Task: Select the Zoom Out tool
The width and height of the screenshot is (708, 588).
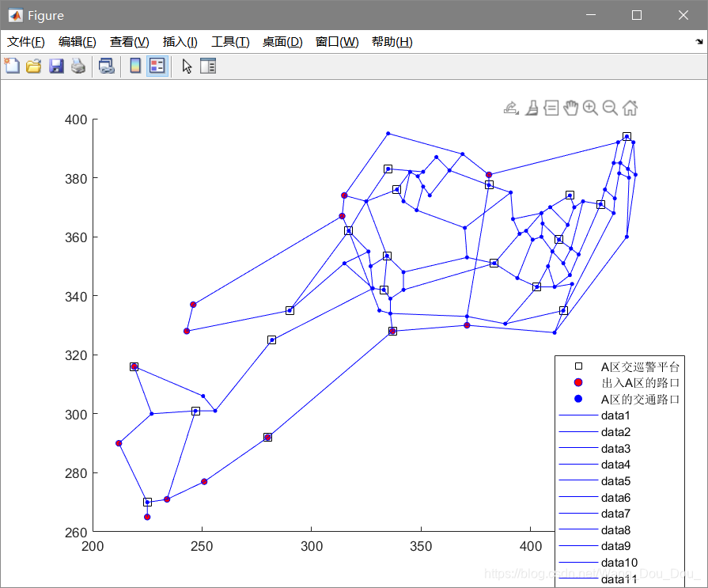Action: coord(610,108)
